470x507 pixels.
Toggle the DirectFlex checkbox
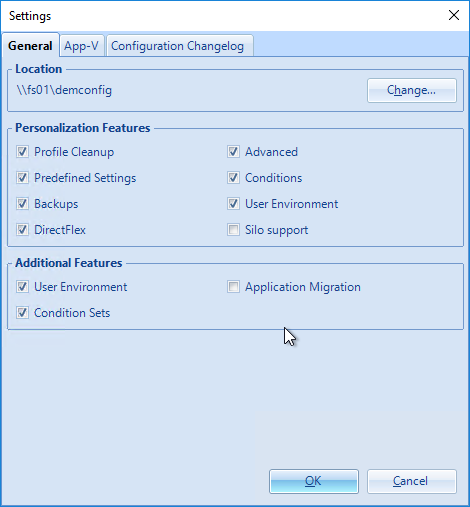click(x=22, y=230)
